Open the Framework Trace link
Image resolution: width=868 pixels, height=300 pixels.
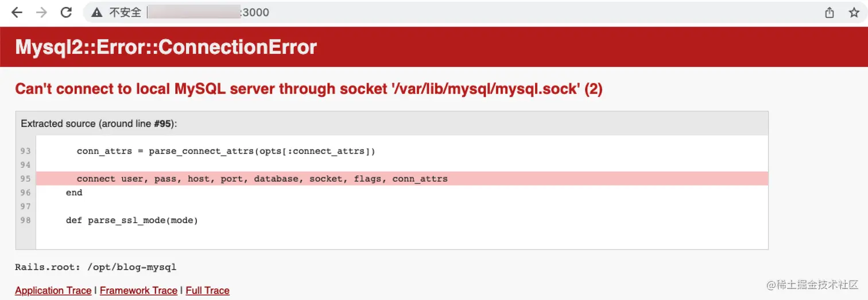[x=138, y=290]
